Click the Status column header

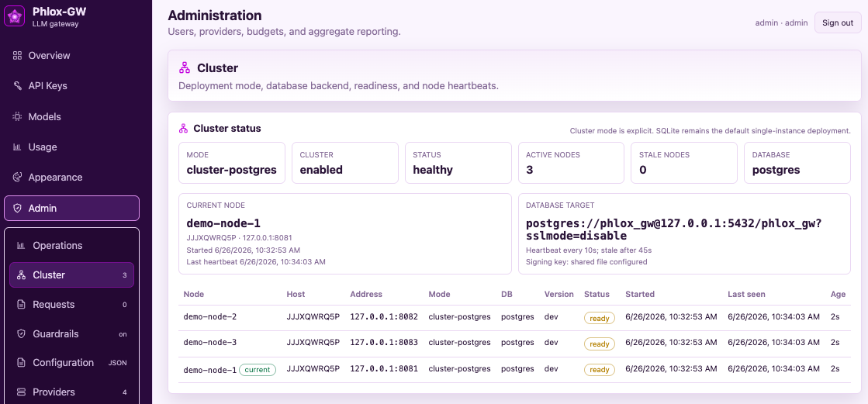tap(597, 295)
